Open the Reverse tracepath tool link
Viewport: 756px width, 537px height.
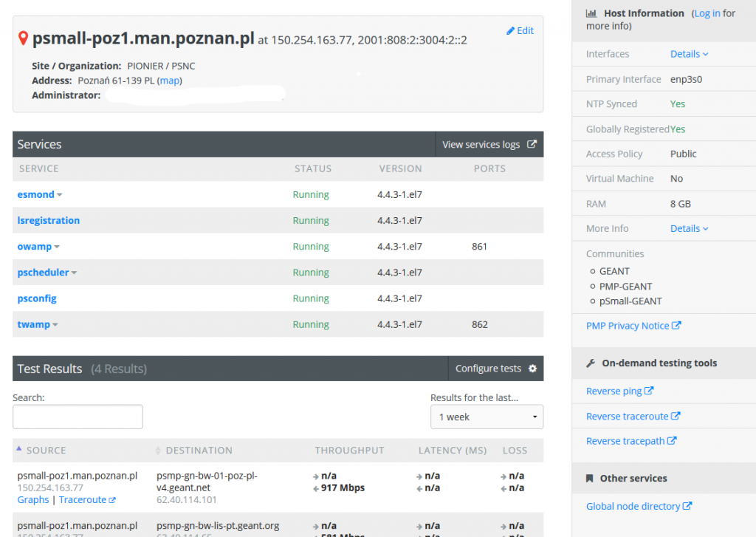click(632, 441)
